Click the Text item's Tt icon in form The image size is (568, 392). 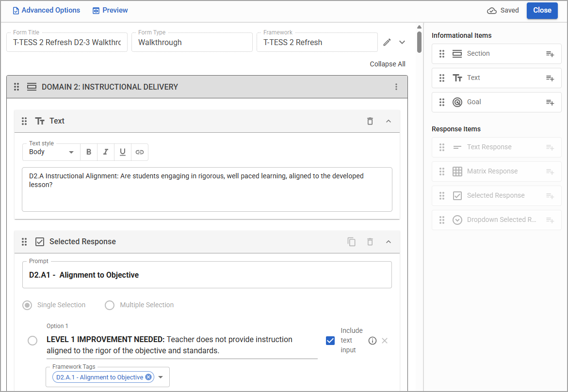click(40, 121)
